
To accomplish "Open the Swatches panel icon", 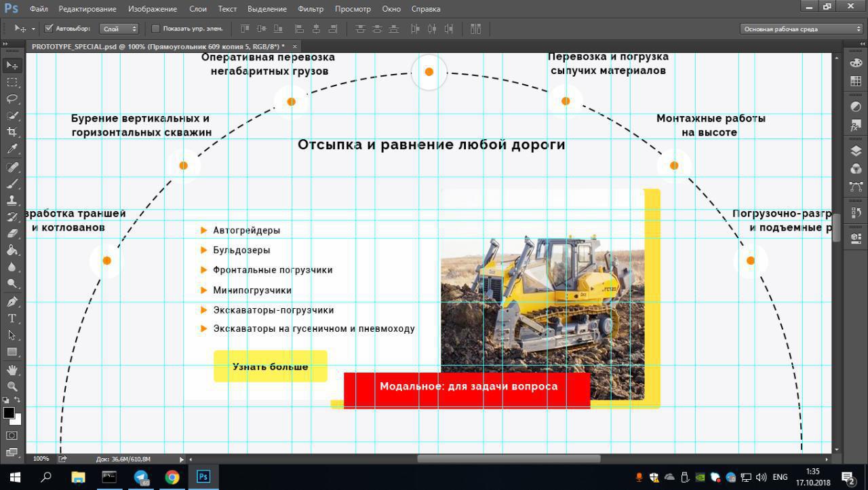I will click(856, 81).
